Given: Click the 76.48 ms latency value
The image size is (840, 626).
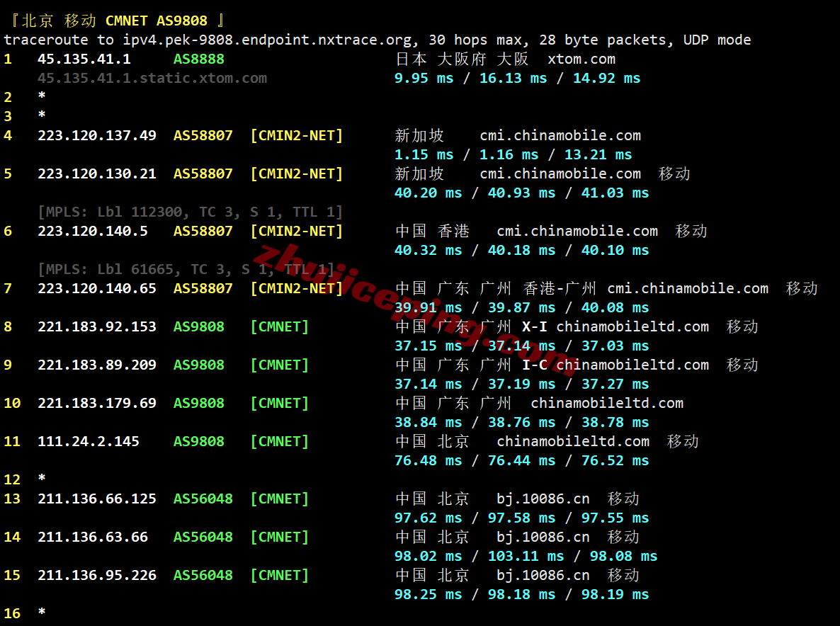Looking at the screenshot, I should [x=428, y=460].
